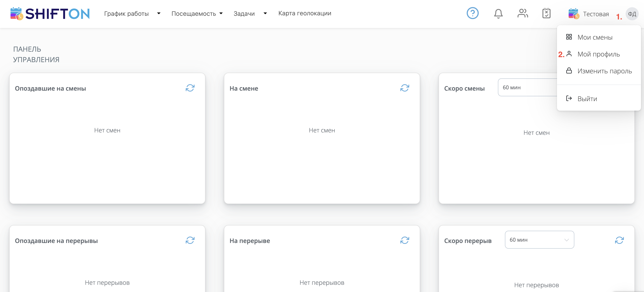The image size is (644, 292).
Task: Click the Опоздавшие на перерывы title
Action: click(x=56, y=241)
